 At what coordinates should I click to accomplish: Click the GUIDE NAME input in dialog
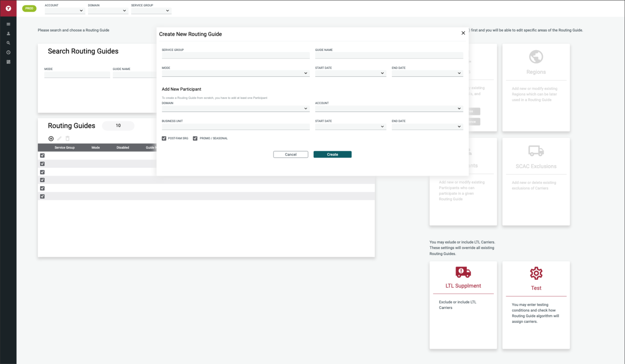point(389,55)
